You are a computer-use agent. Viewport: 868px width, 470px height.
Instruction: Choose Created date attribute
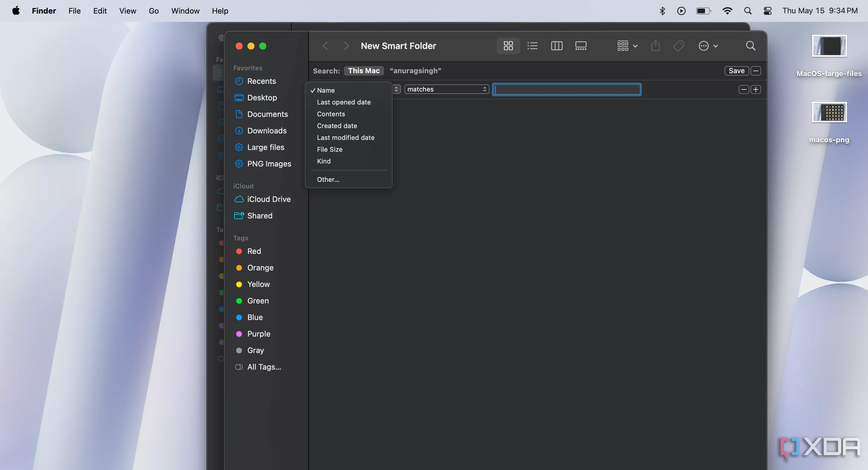348,126
